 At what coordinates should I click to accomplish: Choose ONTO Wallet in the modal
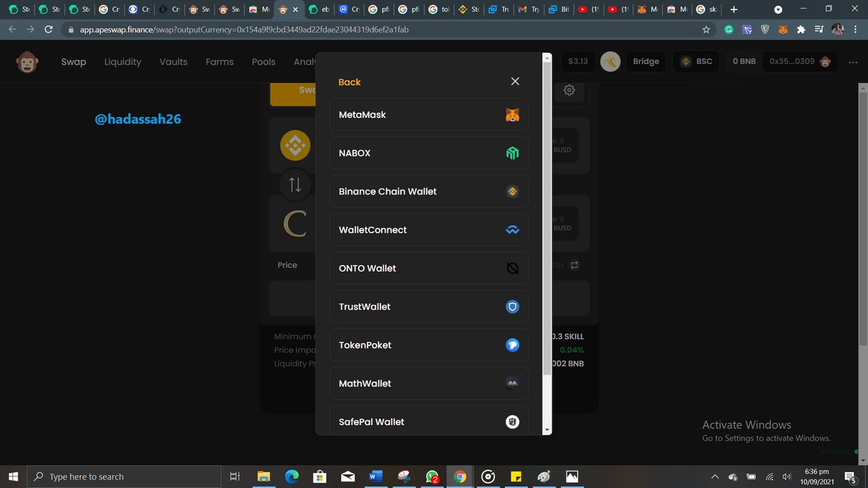click(429, 268)
